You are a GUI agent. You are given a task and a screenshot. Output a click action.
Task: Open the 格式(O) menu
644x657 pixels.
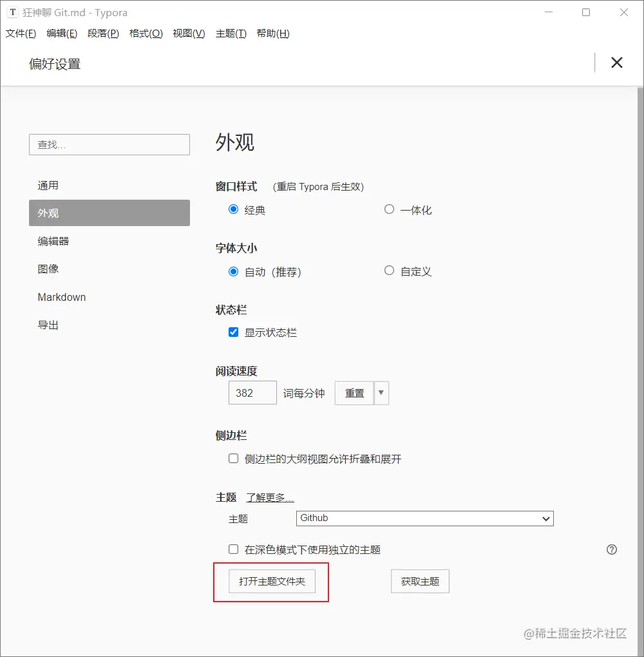[146, 33]
